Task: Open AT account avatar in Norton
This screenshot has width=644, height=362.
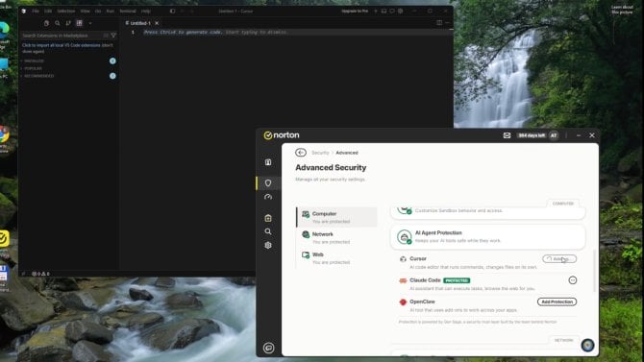Action: click(x=554, y=135)
